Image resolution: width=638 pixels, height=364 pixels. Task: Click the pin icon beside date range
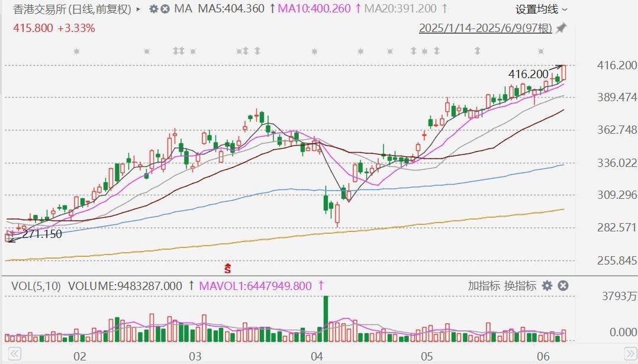562,28
